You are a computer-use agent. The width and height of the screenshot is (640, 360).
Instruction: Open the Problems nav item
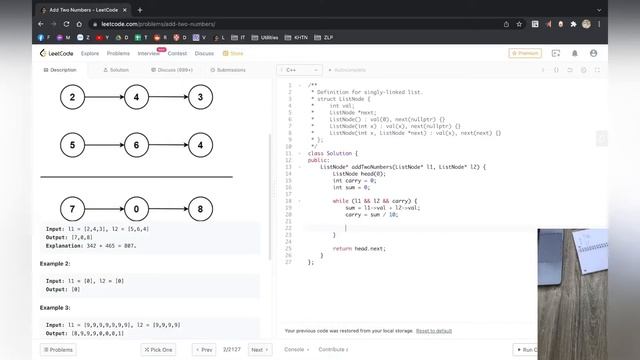coord(118,53)
